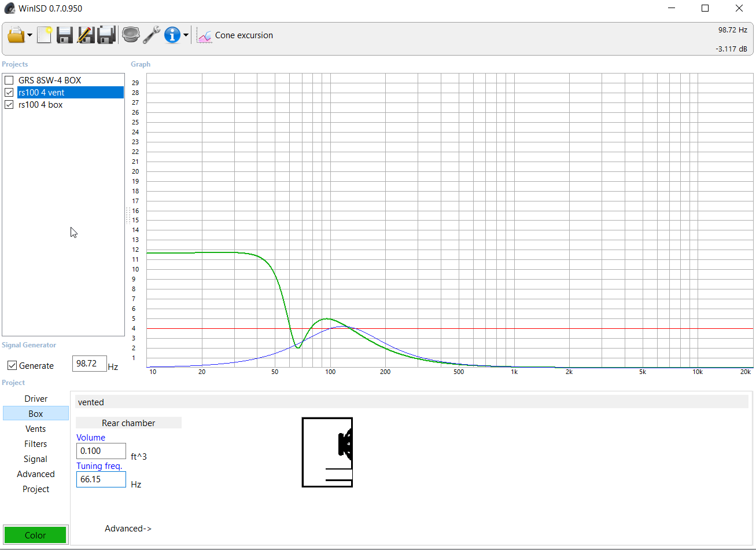Click the -3.117 dB readout

[732, 49]
